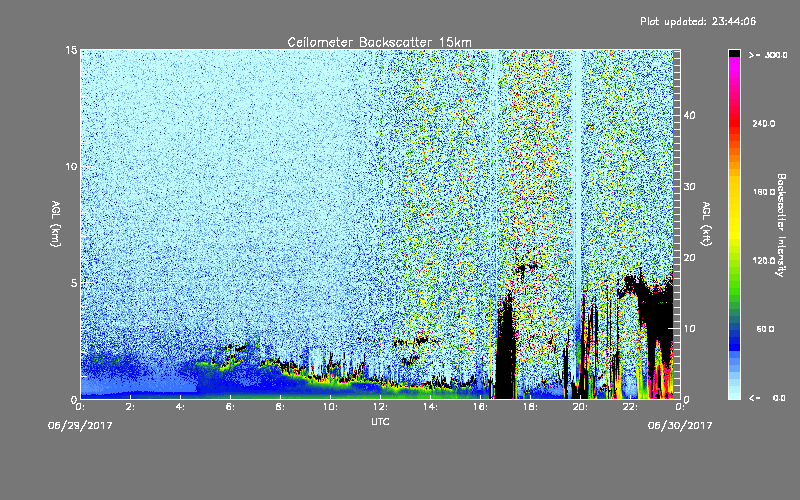Screen dimensions: 800x500
Task: Click the ">= 300.0" colorbar label
Action: click(x=768, y=55)
